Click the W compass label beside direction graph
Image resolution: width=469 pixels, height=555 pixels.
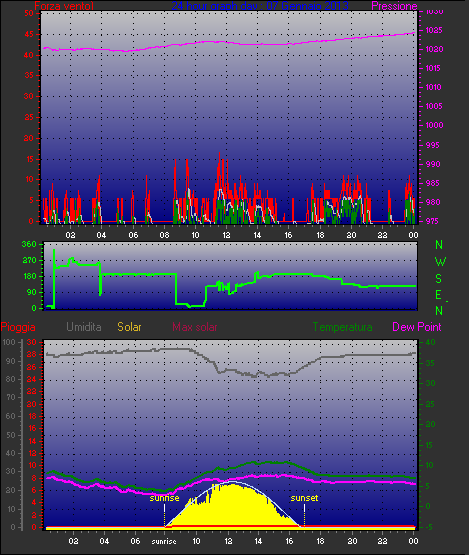(440, 262)
